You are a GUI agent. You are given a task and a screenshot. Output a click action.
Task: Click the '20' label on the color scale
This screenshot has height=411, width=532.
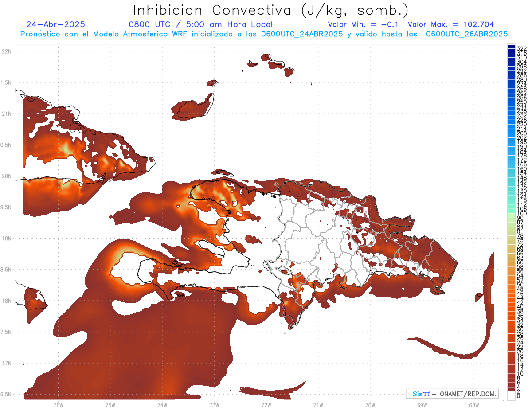pyautogui.click(x=520, y=351)
